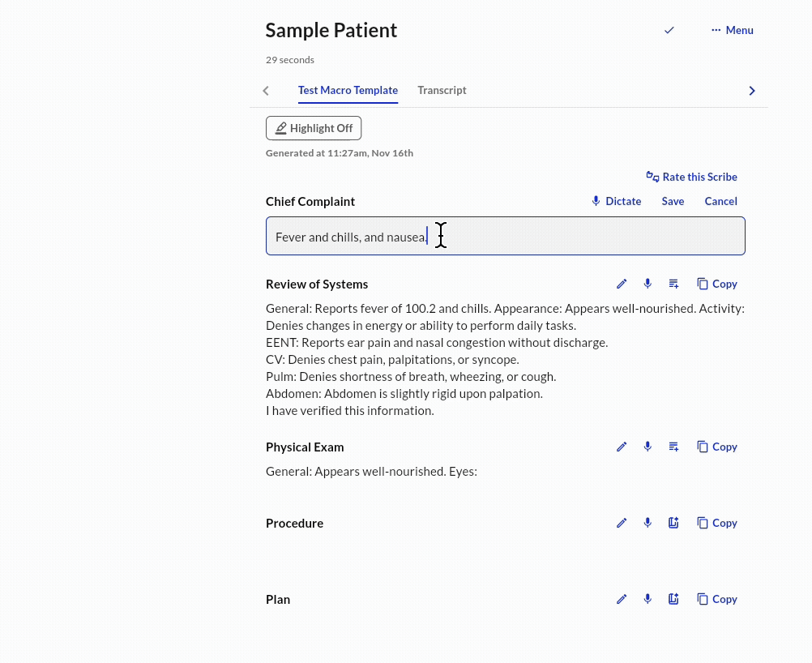Start microphone dictation for Review of Systems
The image size is (812, 663).
(x=647, y=284)
